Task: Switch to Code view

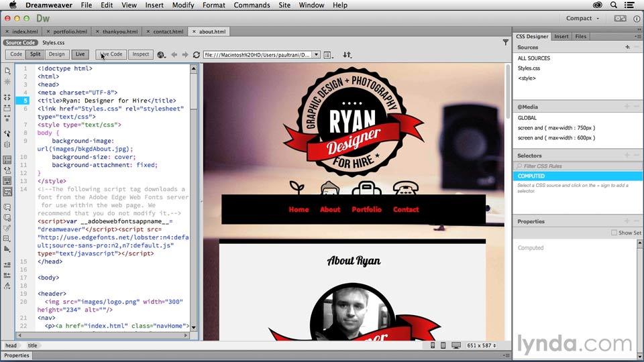Action: tap(16, 54)
